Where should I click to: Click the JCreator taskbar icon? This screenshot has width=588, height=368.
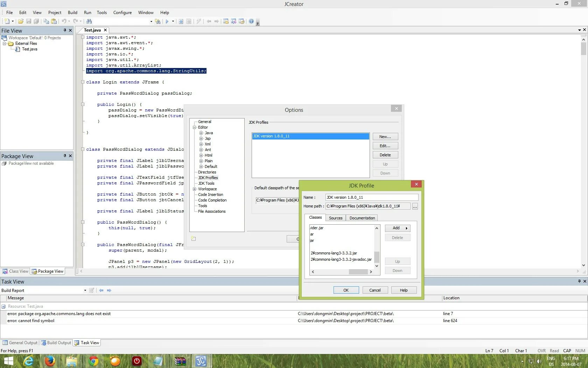pyautogui.click(x=201, y=361)
